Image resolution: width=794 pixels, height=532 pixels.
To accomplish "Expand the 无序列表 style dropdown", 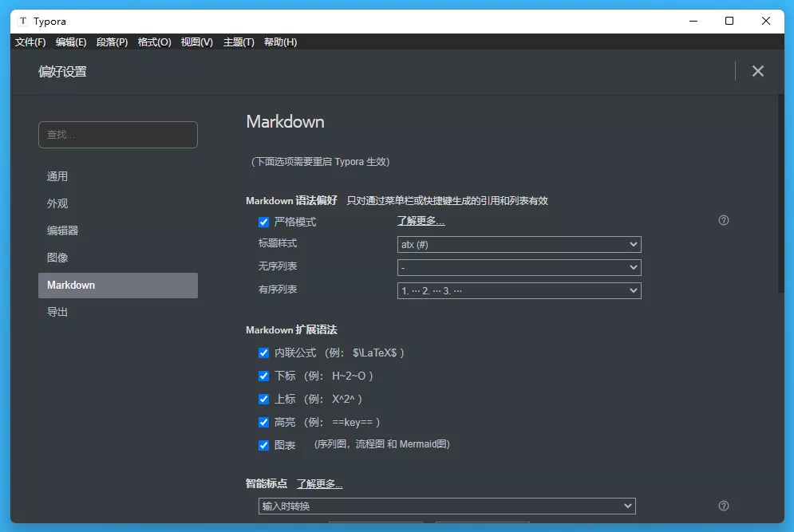I will coord(519,267).
